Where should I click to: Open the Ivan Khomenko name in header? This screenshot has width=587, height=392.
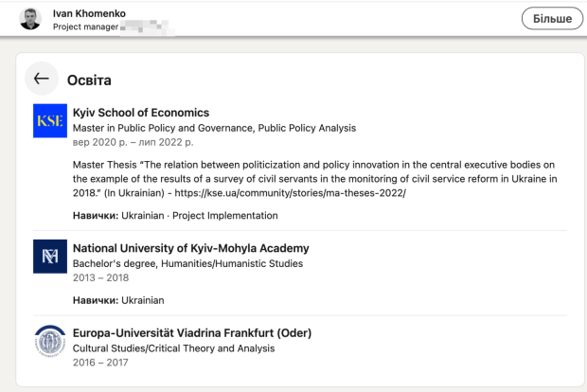(x=89, y=13)
